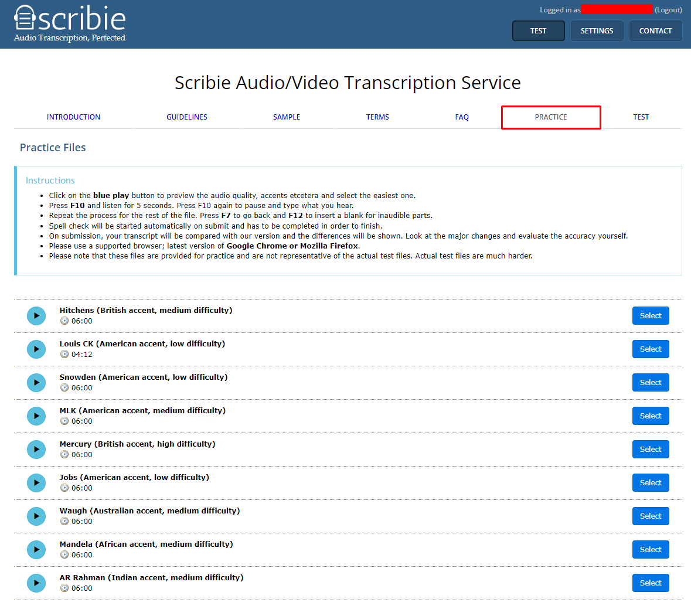Click Mercury British accent title

pos(138,445)
